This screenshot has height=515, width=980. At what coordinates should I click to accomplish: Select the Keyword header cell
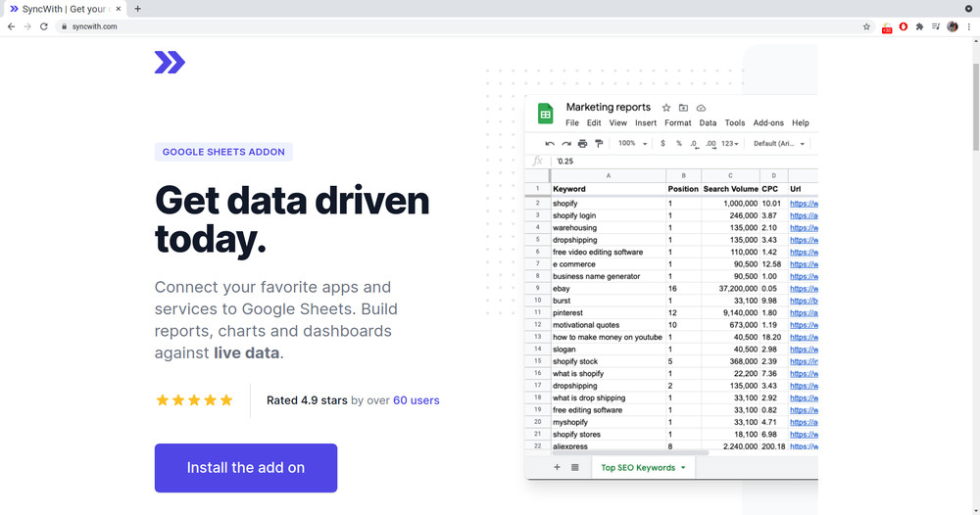click(609, 189)
